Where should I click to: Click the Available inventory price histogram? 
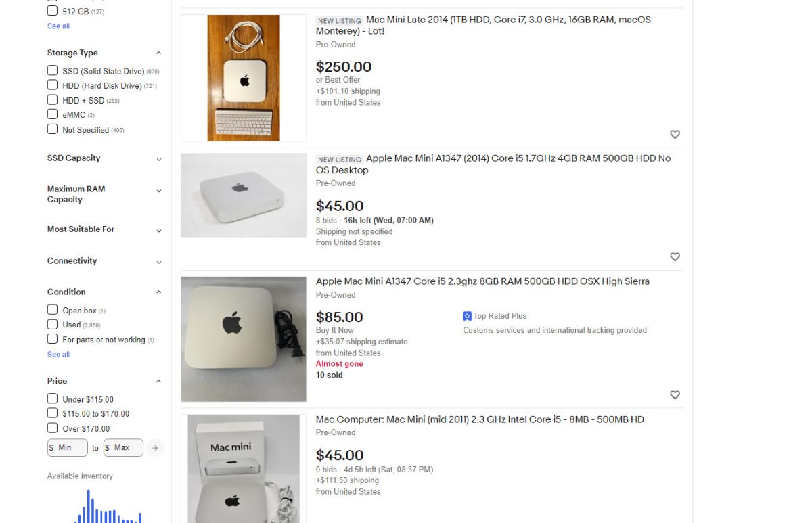(107, 507)
